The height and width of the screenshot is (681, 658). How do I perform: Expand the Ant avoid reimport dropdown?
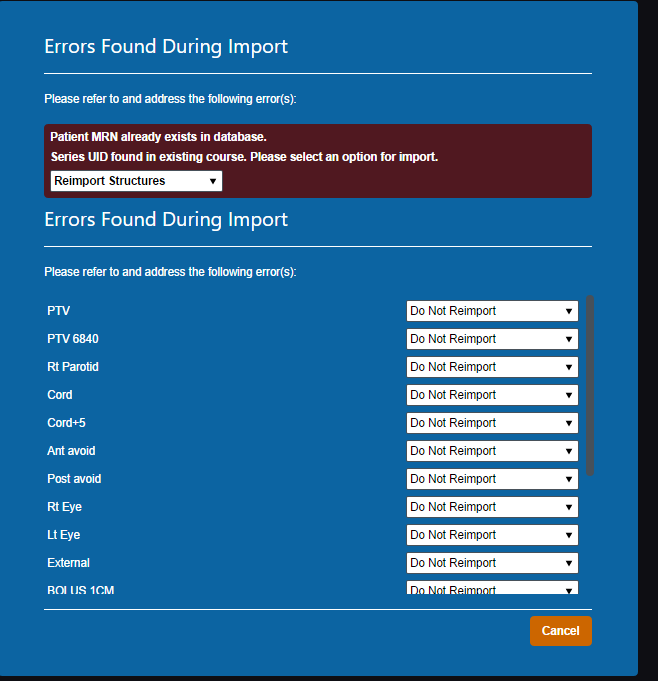click(492, 451)
